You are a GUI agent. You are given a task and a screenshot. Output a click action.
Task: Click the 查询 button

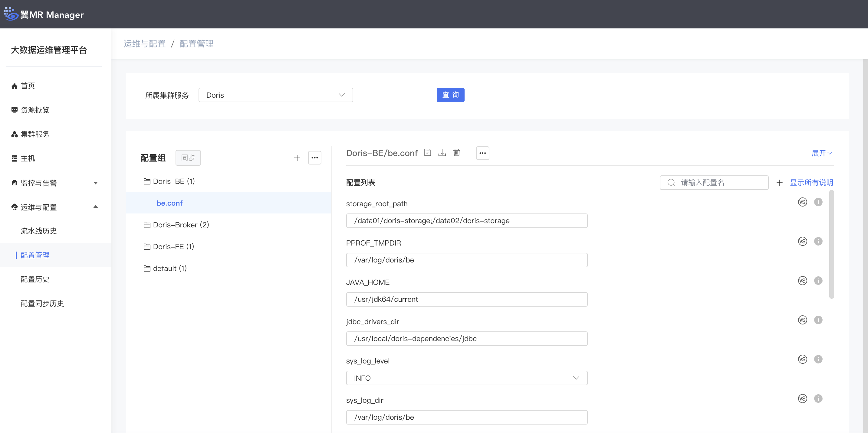click(x=450, y=95)
